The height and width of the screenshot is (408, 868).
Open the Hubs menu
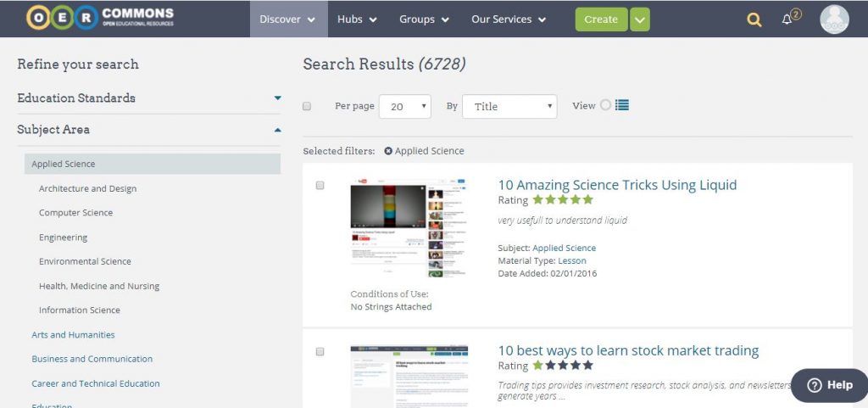(357, 19)
